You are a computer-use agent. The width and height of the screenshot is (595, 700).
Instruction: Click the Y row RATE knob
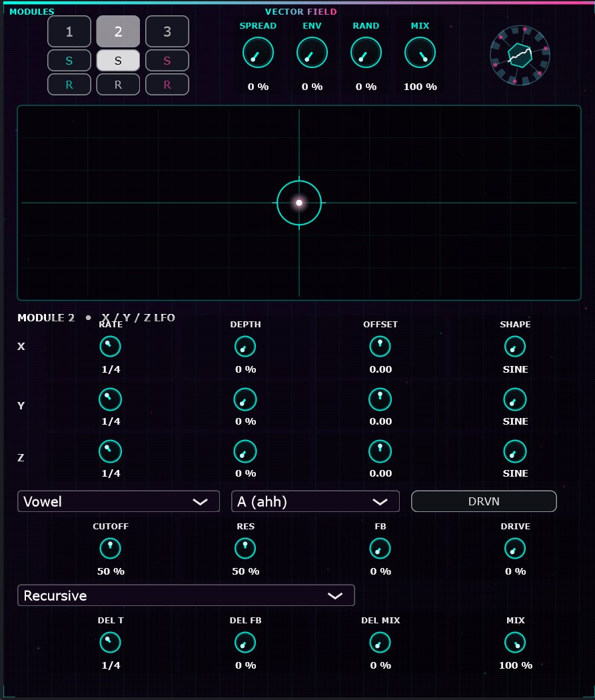point(110,399)
